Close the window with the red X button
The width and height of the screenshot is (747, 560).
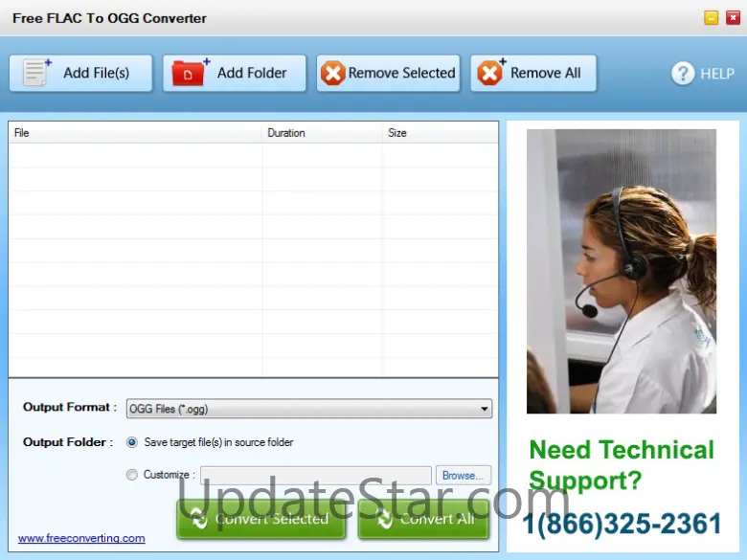pos(733,17)
